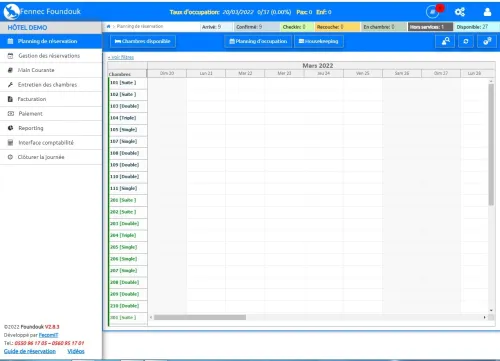Open the Housekeeping view
500x361 pixels.
click(x=319, y=41)
